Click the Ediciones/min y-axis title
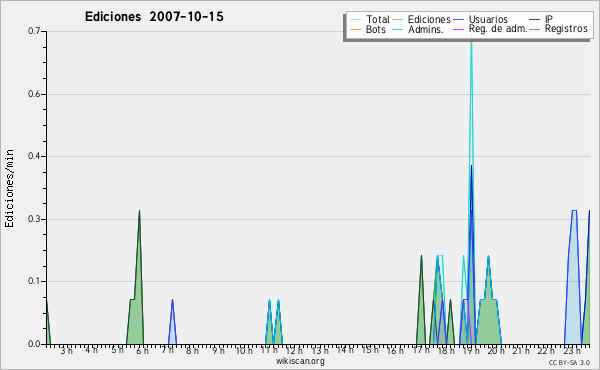Viewport: 600px width, 370px height. click(x=9, y=188)
